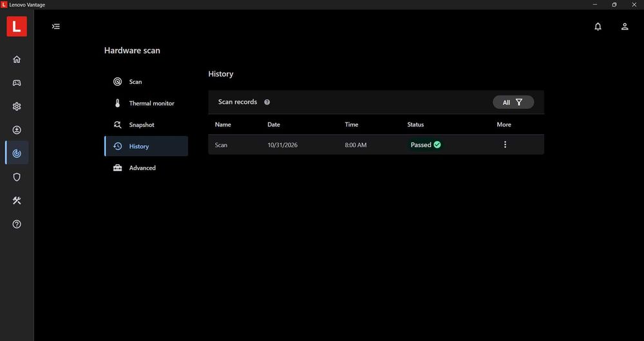Image resolution: width=644 pixels, height=341 pixels.
Task: Click the Date column header
Action: [x=274, y=124]
